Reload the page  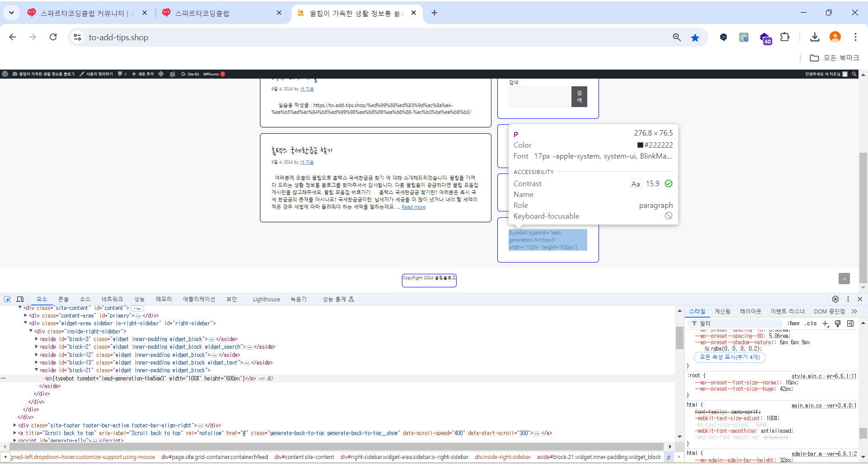(x=53, y=37)
